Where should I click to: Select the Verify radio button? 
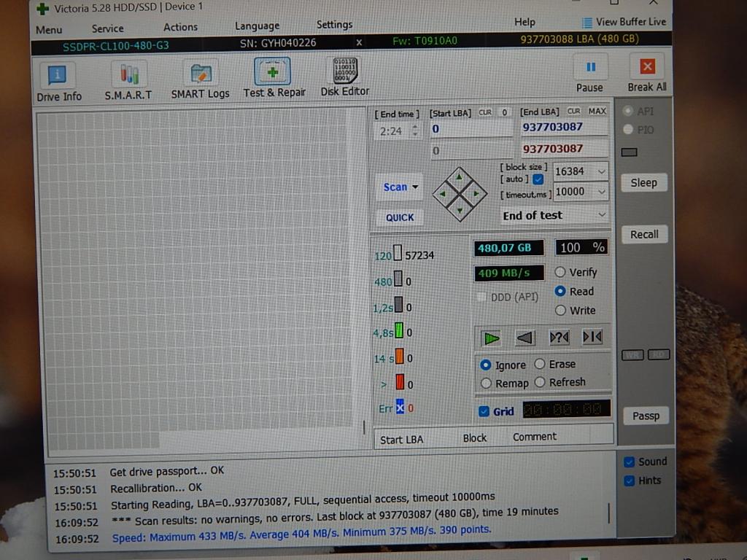pos(560,272)
